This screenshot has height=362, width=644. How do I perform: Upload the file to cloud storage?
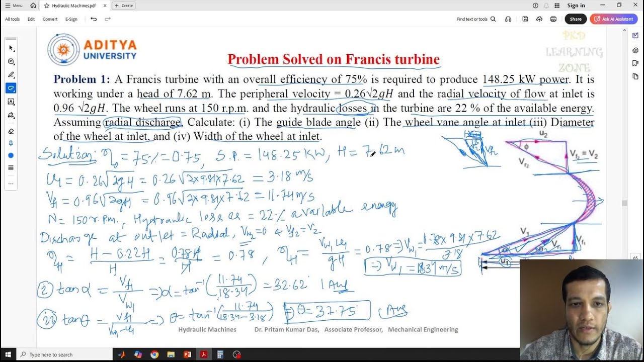(x=539, y=19)
